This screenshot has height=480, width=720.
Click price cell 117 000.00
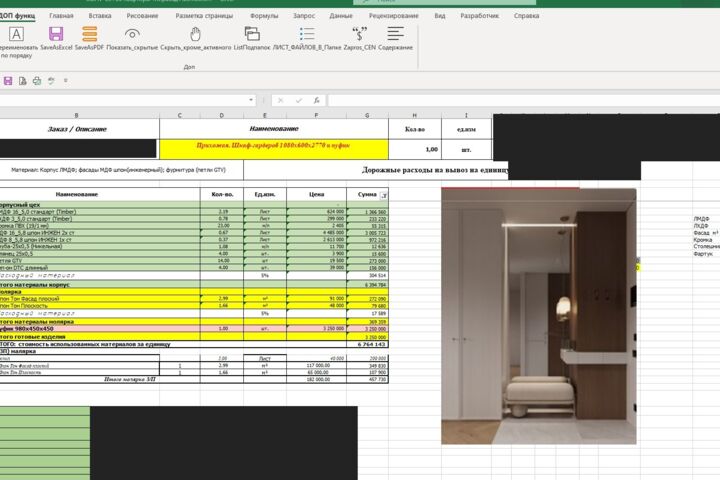[x=316, y=366]
